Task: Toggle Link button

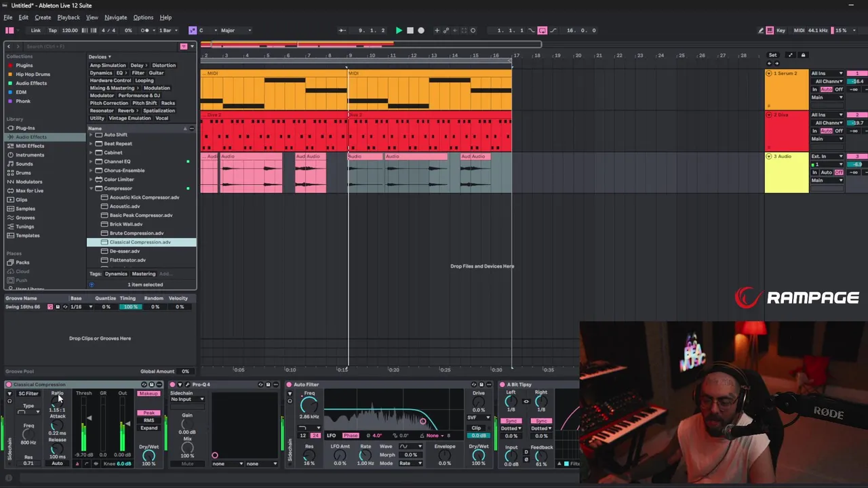Action: pyautogui.click(x=35, y=30)
